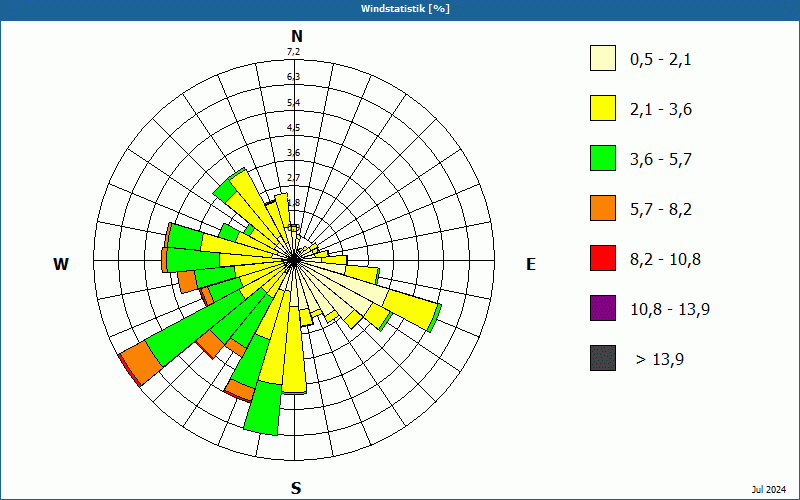Click the 2,7 axis value
This screenshot has width=800, height=500.
[x=293, y=178]
